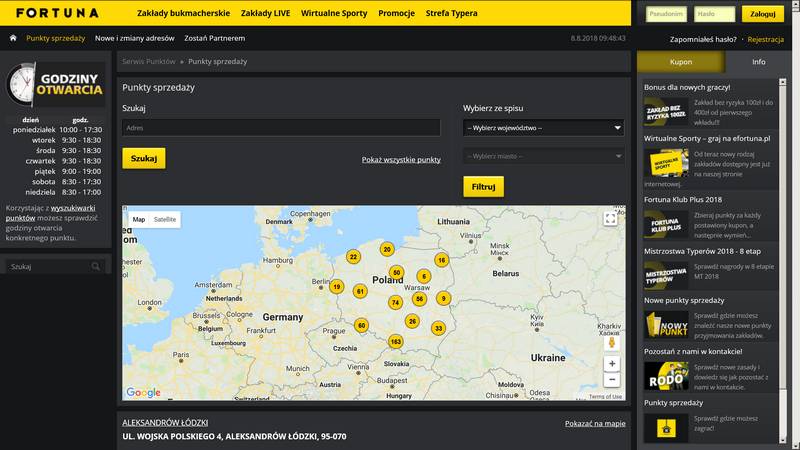800x450 pixels.
Task: Click map cluster marker 61
Action: pyautogui.click(x=360, y=291)
